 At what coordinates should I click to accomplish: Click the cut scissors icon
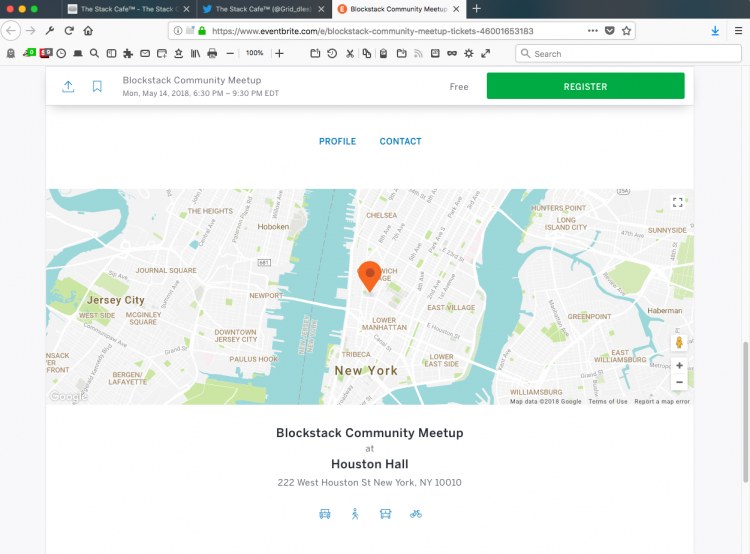click(350, 54)
